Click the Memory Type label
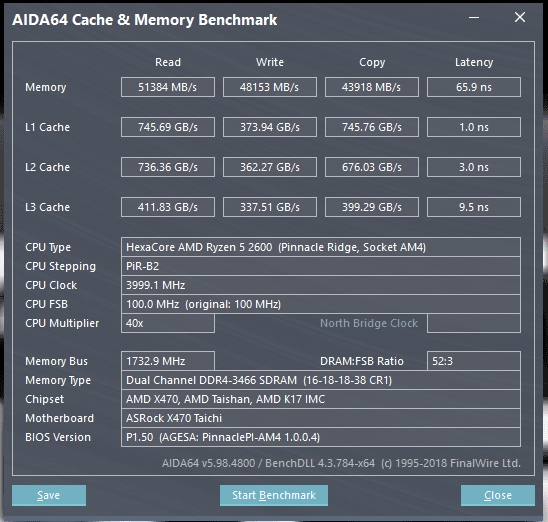This screenshot has width=548, height=522. tap(58, 380)
